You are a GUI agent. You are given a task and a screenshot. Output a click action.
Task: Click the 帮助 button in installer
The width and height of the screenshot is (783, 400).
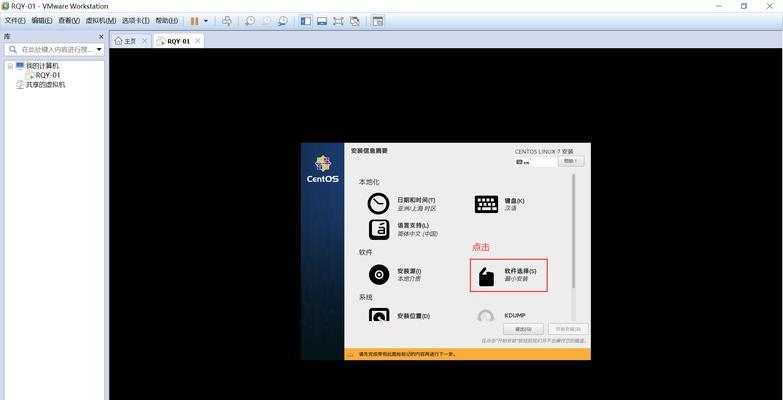point(571,161)
